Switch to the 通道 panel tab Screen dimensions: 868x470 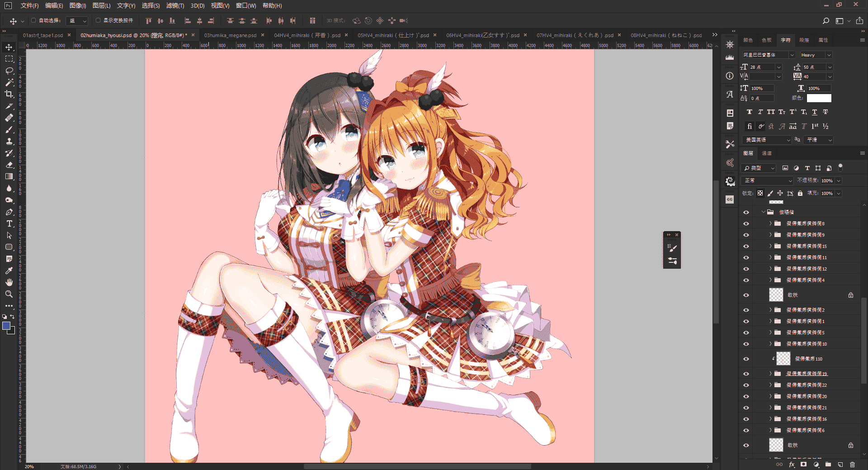pyautogui.click(x=767, y=153)
